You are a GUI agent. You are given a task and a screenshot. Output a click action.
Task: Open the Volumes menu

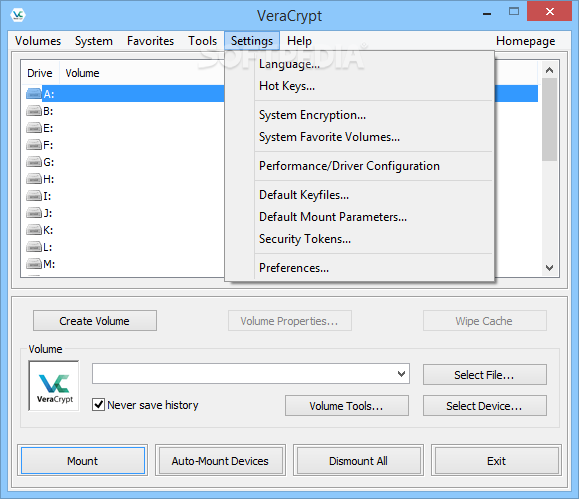pyautogui.click(x=38, y=41)
